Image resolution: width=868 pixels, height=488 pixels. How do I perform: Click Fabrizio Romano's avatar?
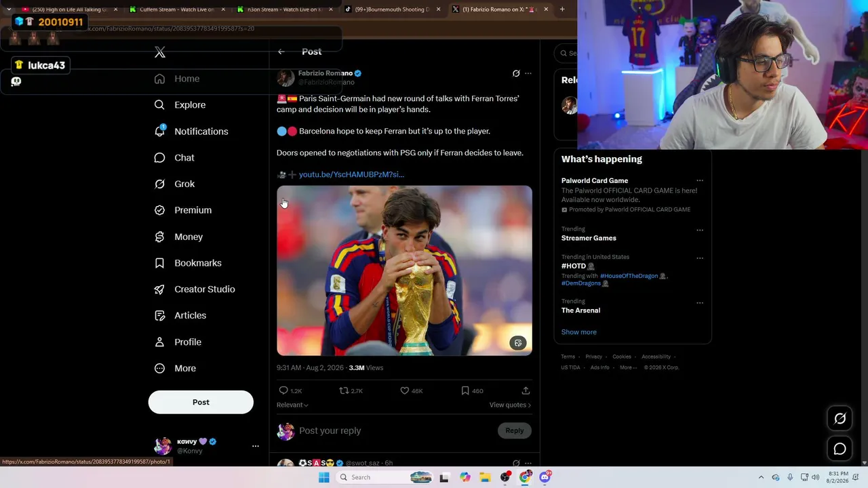coord(285,78)
